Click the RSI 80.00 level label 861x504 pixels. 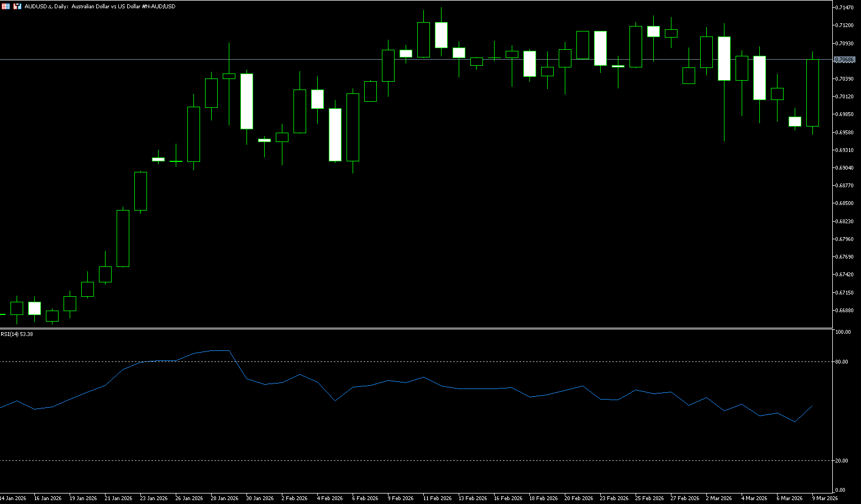tap(842, 362)
